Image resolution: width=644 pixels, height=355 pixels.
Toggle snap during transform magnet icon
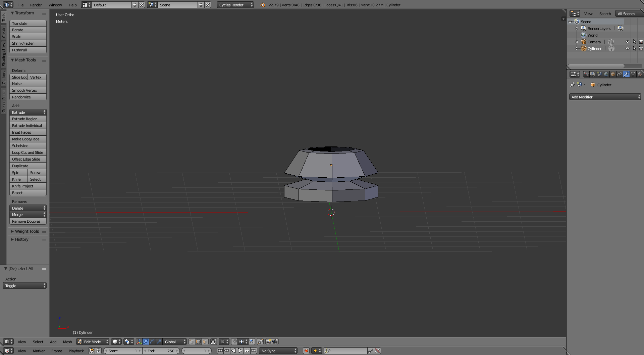tap(234, 342)
